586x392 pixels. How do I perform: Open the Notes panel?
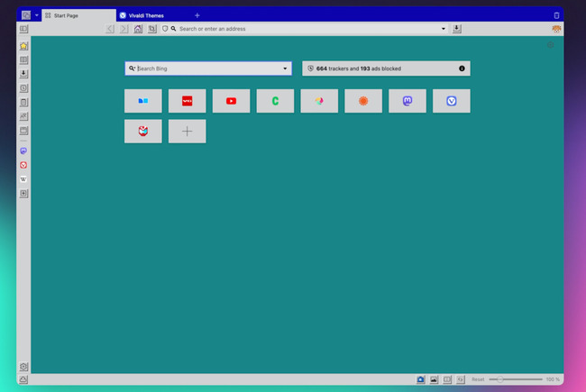click(x=23, y=102)
